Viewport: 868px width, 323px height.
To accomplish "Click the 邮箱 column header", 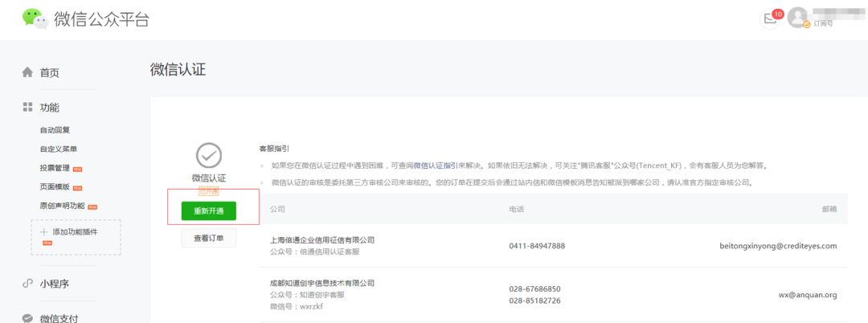I will click(829, 210).
